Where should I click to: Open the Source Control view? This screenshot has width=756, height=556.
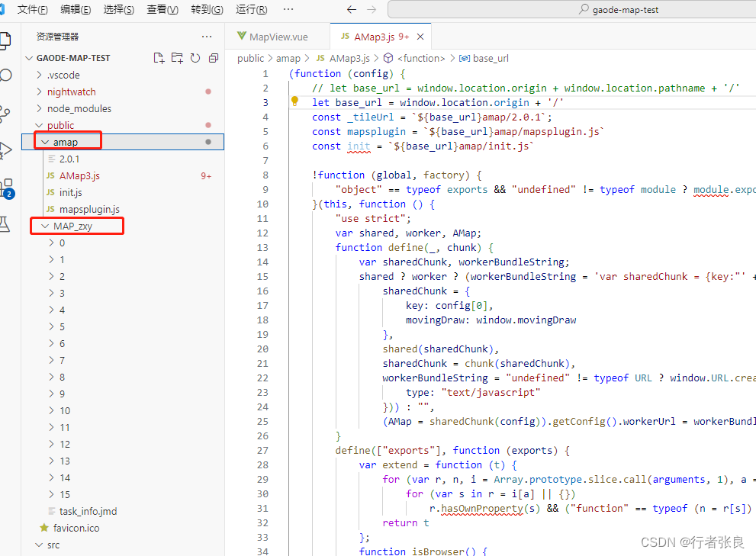[x=6, y=114]
